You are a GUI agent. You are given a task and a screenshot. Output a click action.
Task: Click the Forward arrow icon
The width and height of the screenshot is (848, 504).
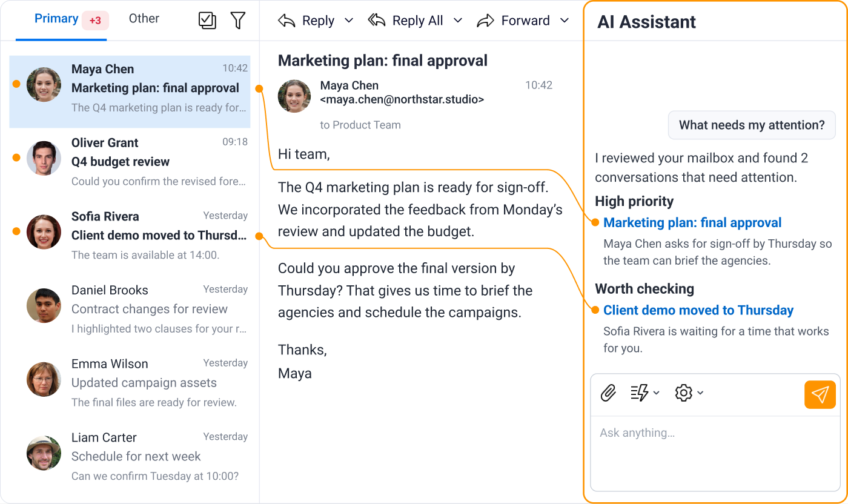pos(486,21)
